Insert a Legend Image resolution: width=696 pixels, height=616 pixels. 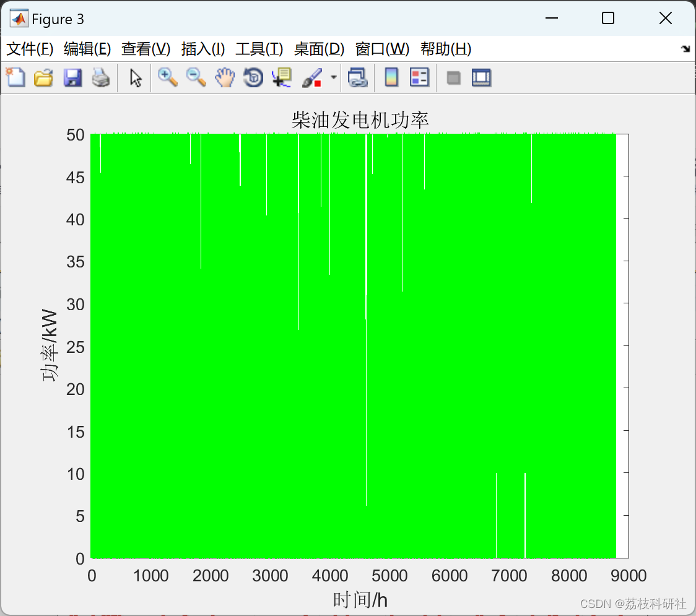click(419, 77)
